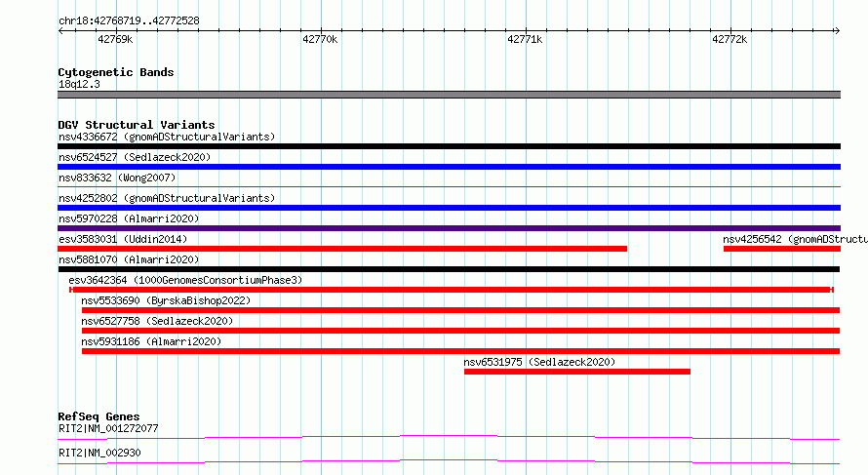This screenshot has height=475, width=868.
Task: Open variant nsv4336672 label
Action: pos(167,137)
